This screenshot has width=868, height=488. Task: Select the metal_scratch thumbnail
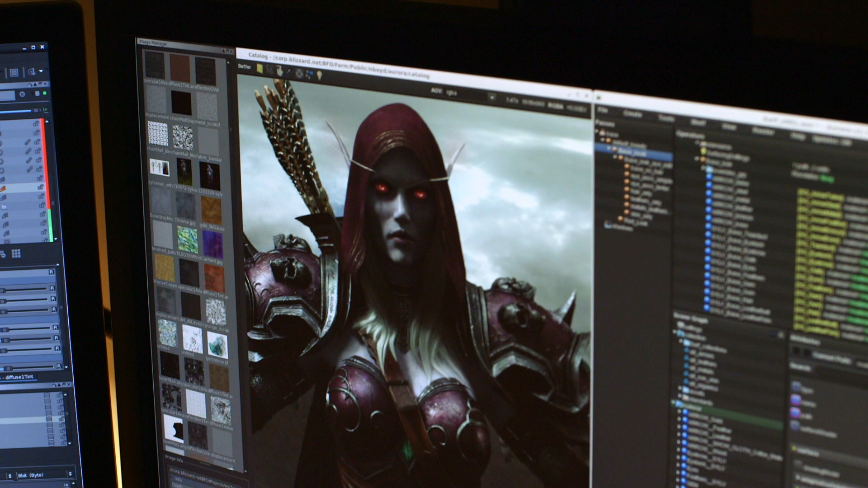pyautogui.click(x=207, y=107)
